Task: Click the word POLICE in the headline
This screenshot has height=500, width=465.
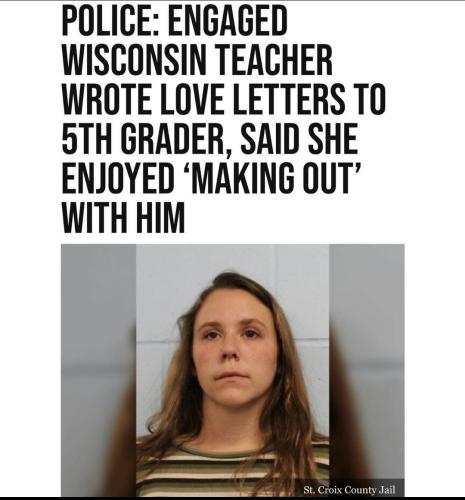Action: tap(110, 22)
